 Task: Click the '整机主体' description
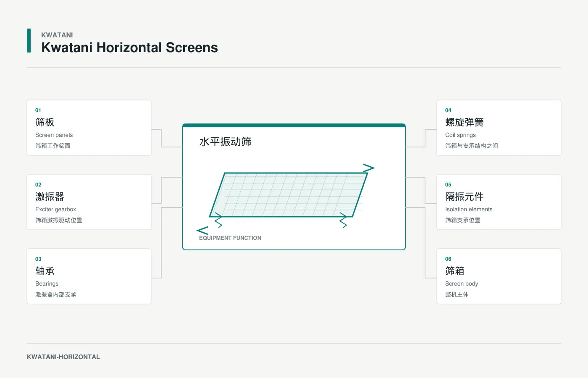pos(457,294)
